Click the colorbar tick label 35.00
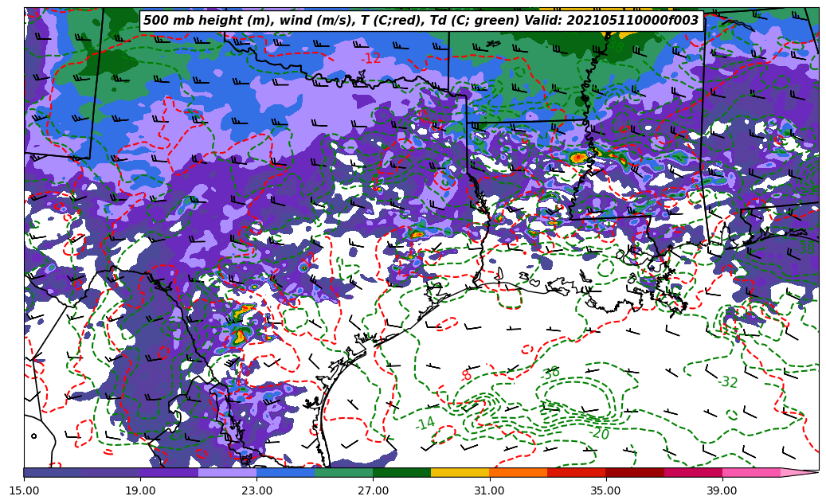Image resolution: width=826 pixels, height=504 pixels. [x=606, y=490]
